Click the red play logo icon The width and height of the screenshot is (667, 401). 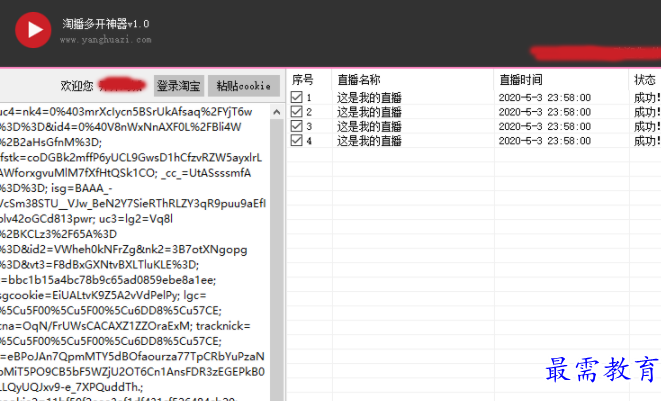[33, 30]
